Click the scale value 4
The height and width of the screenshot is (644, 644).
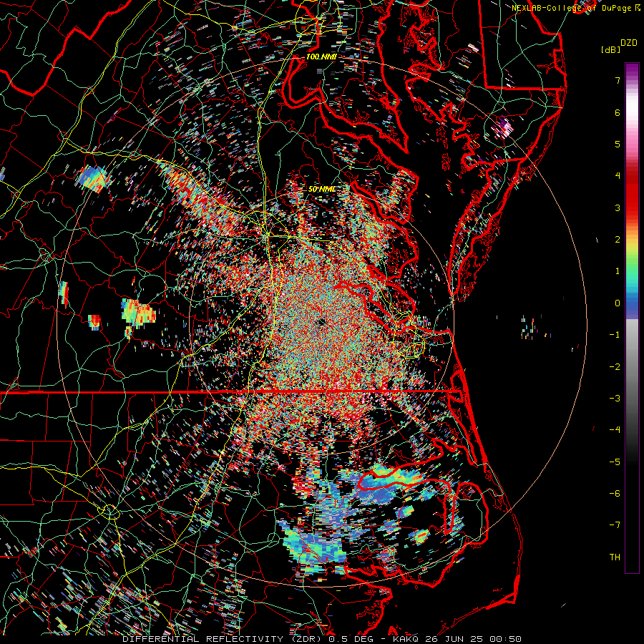[x=618, y=176]
